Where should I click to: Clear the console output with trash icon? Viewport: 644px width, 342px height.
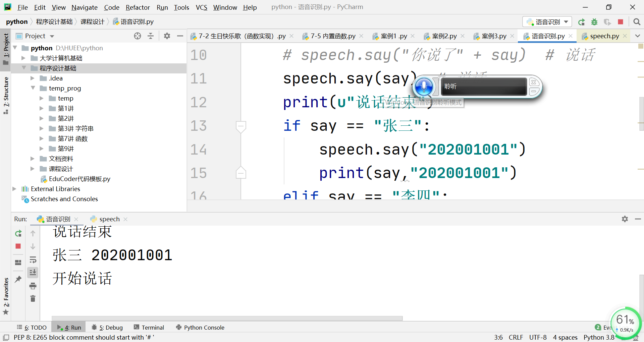point(33,298)
